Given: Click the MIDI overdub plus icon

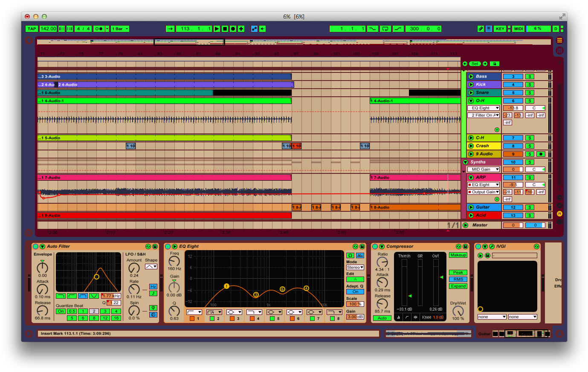Looking at the screenshot, I should pos(241,29).
